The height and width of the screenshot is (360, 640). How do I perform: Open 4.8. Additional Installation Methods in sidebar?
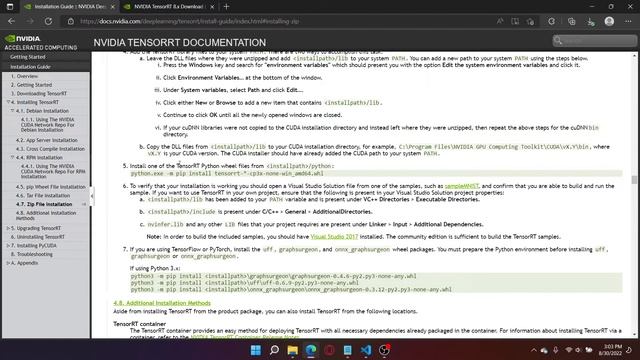pyautogui.click(x=46, y=216)
